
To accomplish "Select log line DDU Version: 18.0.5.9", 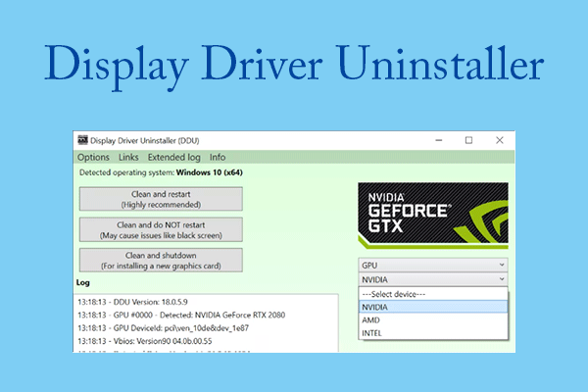I will (x=132, y=302).
